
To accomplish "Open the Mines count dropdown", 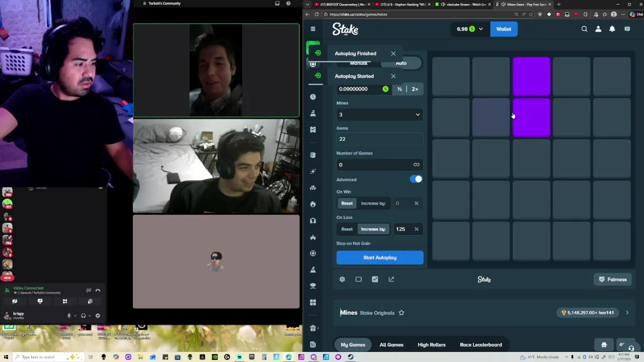I will coord(380,115).
